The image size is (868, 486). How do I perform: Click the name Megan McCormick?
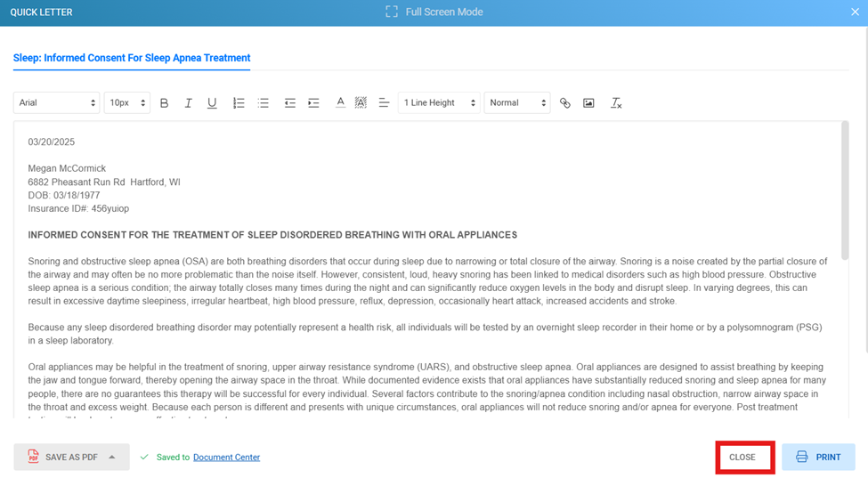[67, 168]
